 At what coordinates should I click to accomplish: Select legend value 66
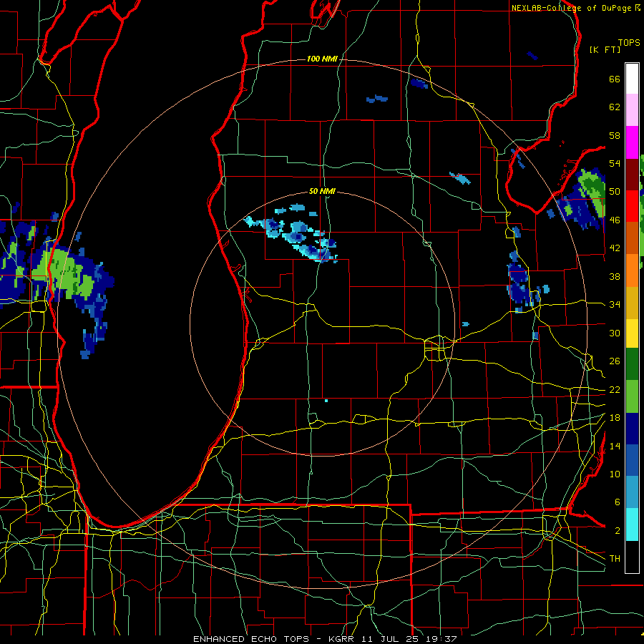[x=615, y=79]
